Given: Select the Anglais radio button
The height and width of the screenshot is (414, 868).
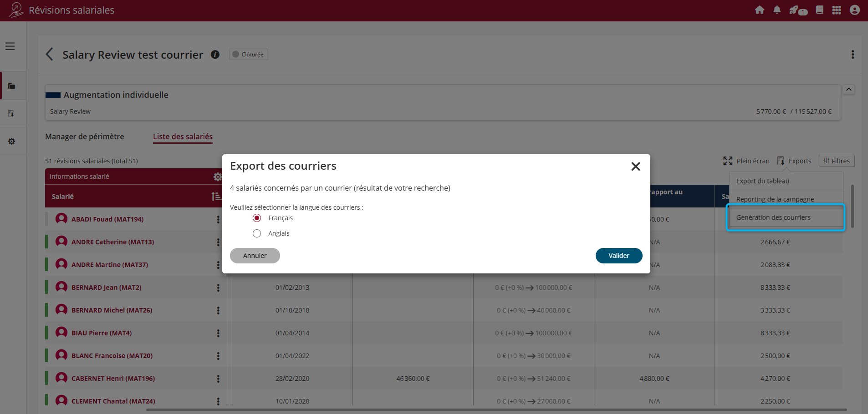Looking at the screenshot, I should [257, 233].
